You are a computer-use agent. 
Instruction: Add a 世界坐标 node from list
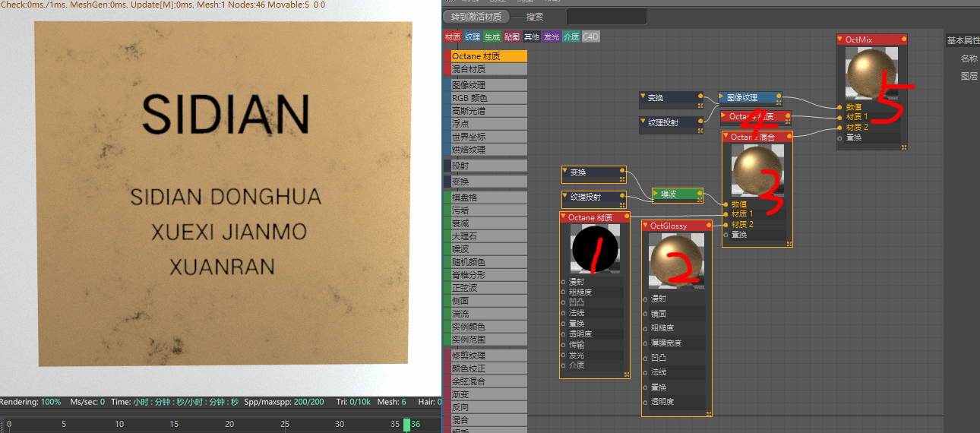click(x=485, y=137)
